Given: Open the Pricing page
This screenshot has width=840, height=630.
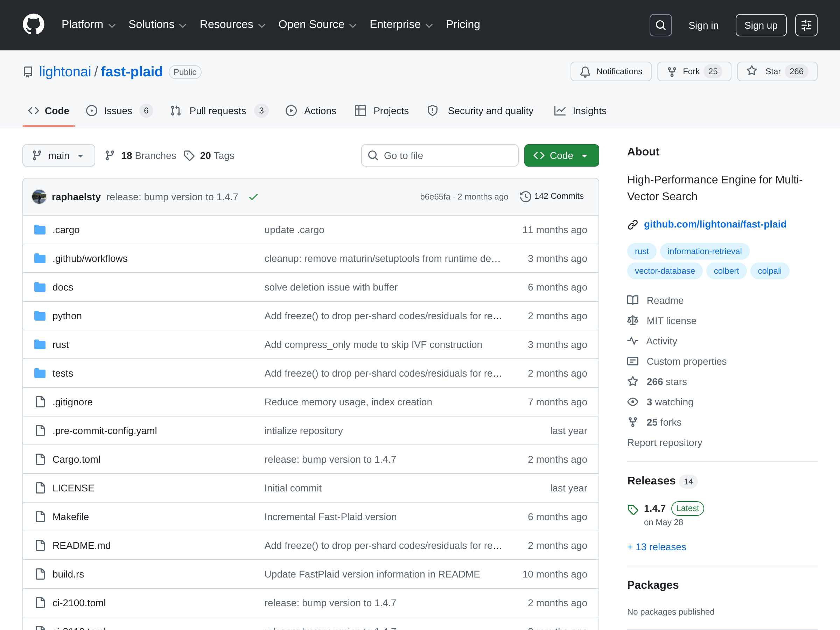Looking at the screenshot, I should pos(463,25).
